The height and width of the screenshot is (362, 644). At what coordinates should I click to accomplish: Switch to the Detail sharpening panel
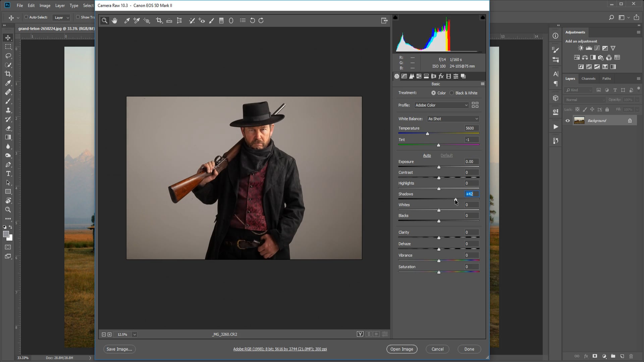pyautogui.click(x=412, y=76)
